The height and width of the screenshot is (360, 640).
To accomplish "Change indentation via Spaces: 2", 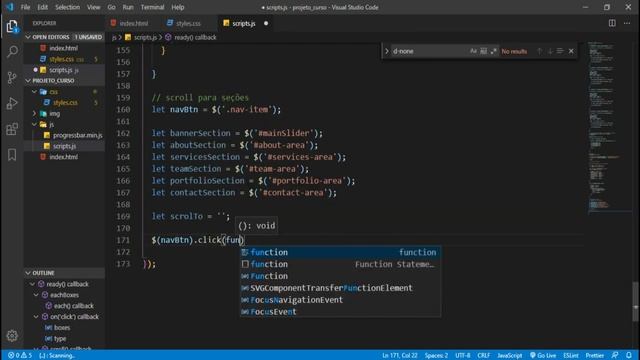I will 436,356.
